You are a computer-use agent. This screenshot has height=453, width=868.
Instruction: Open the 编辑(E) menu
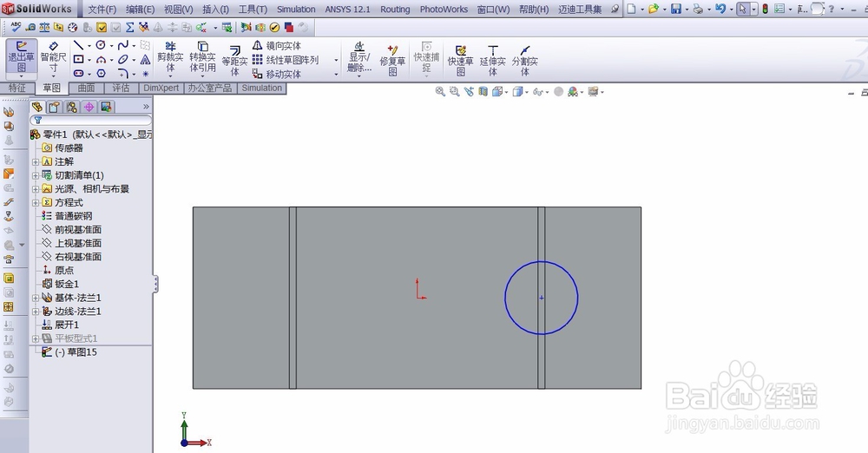[140, 10]
